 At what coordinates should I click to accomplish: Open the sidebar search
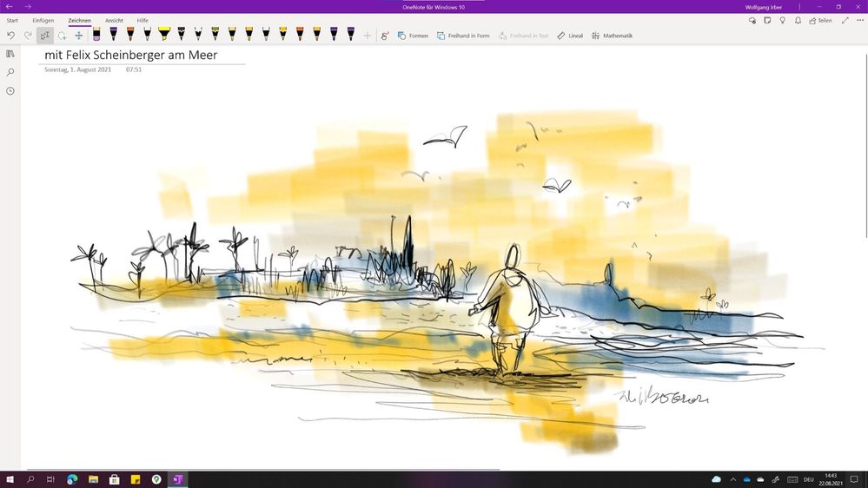point(10,72)
